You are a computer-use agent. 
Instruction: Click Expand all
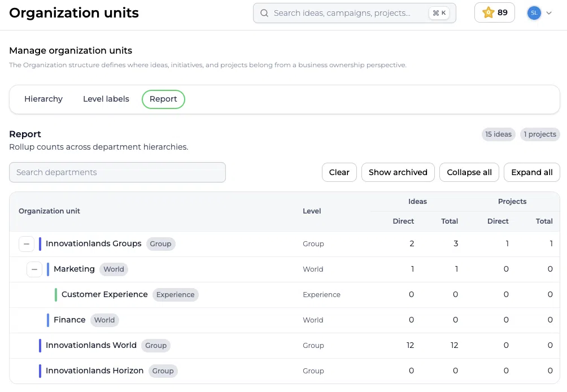(532, 172)
